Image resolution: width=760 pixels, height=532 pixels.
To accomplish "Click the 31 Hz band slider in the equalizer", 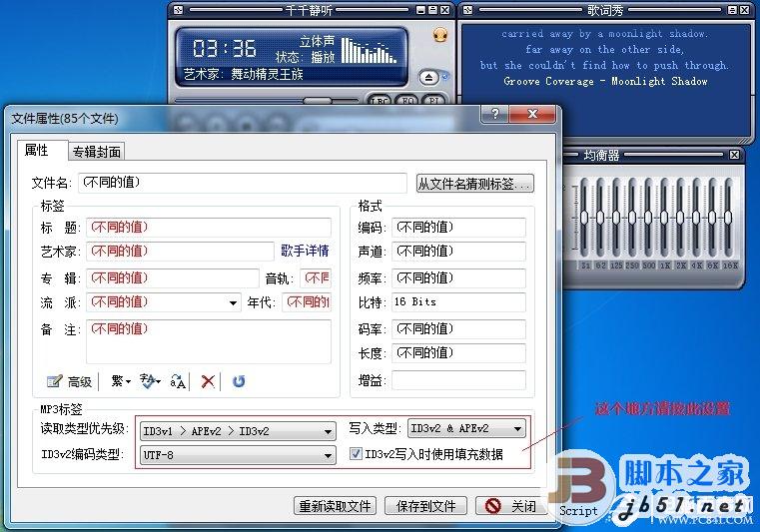I will [584, 218].
